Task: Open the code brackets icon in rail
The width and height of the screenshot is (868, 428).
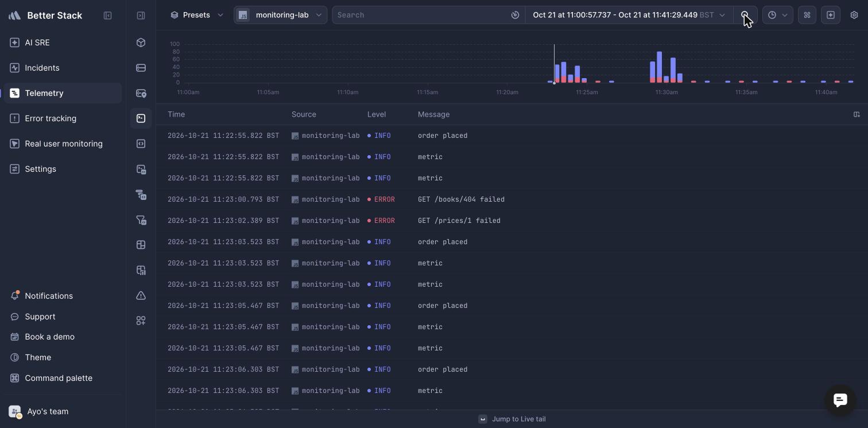Action: 141,144
